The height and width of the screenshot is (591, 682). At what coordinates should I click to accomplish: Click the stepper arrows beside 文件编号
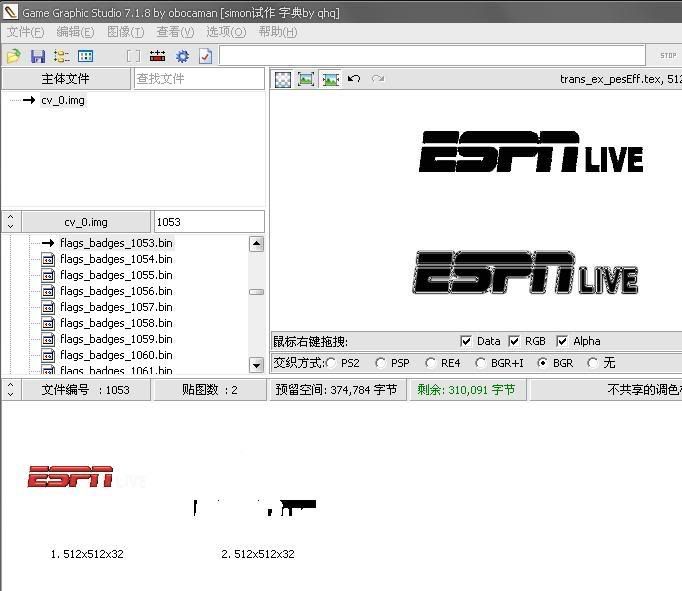[11, 390]
